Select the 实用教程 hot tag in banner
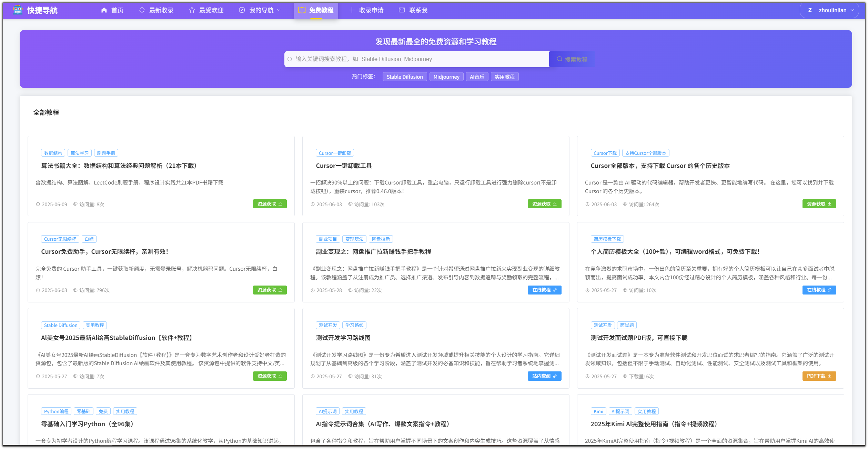The image size is (868, 449). [x=504, y=77]
